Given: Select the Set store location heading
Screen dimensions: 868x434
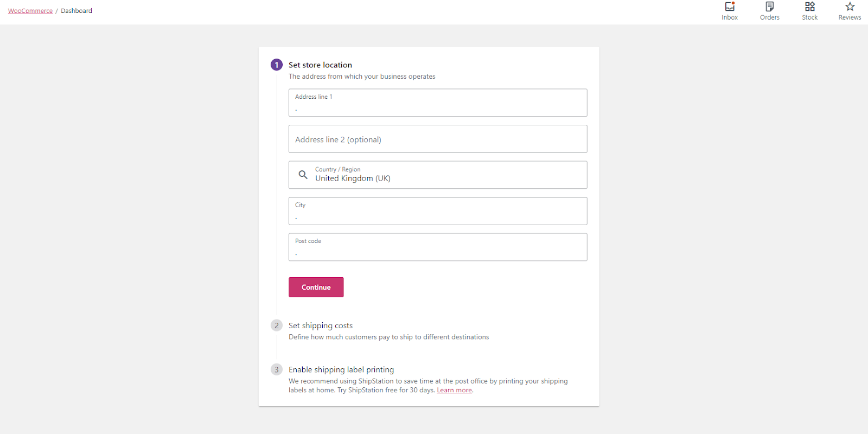Looking at the screenshot, I should click(x=320, y=65).
